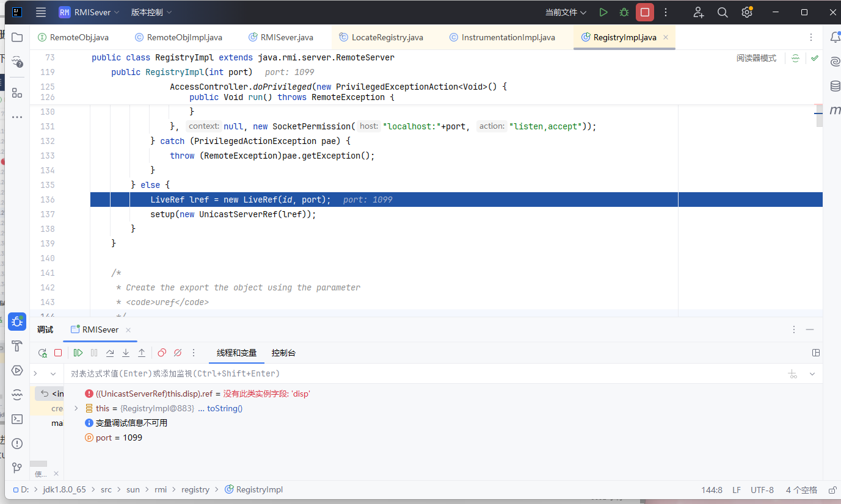Switch to the LocateRegistry.java tab
The height and width of the screenshot is (504, 841).
387,37
